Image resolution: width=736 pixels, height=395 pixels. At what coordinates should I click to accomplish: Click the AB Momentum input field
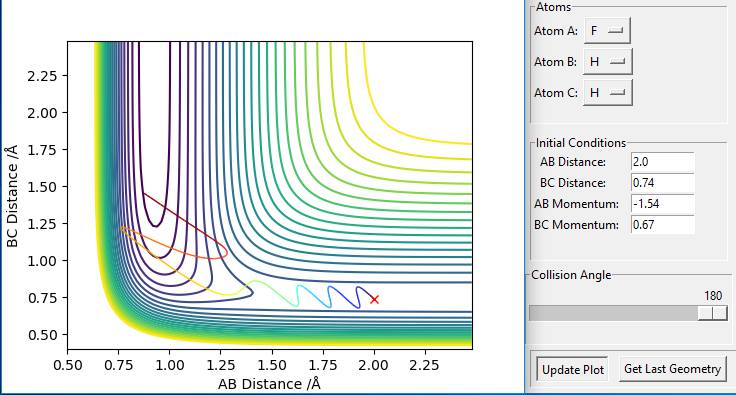(662, 204)
